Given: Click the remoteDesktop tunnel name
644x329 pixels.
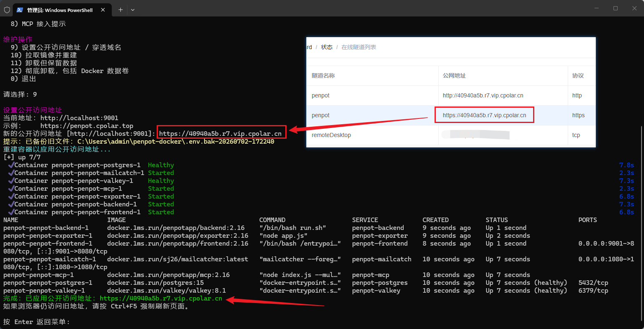Looking at the screenshot, I should point(331,135).
